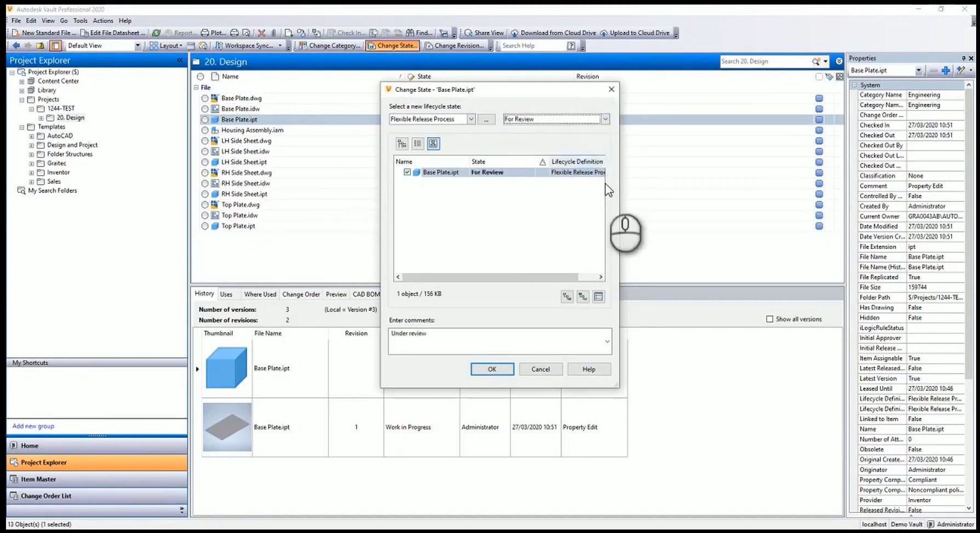Click OK to confirm the state change
The image size is (980, 533).
point(491,369)
